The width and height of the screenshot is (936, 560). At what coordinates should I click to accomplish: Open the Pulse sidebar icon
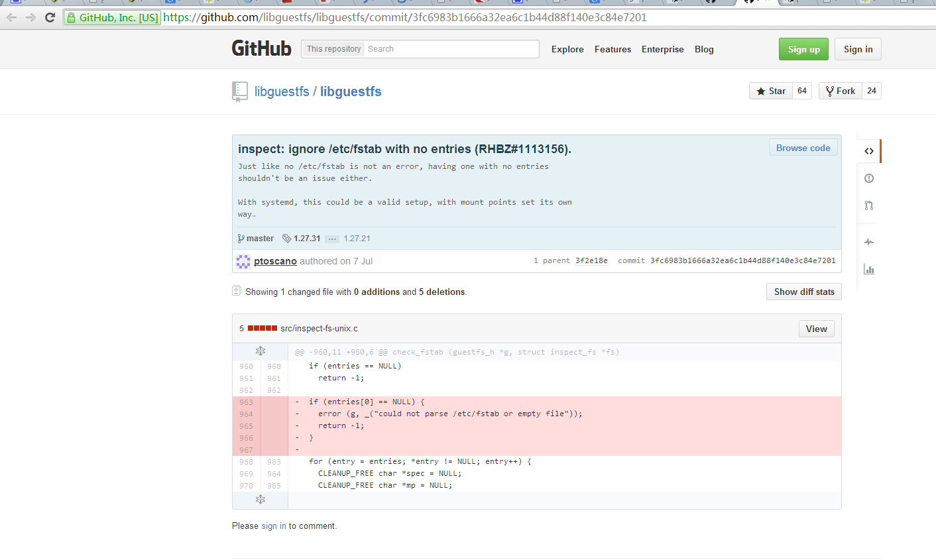coord(869,242)
